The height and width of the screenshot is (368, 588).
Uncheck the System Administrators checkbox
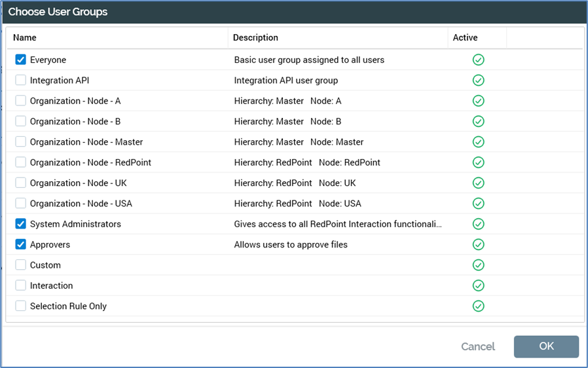[21, 224]
